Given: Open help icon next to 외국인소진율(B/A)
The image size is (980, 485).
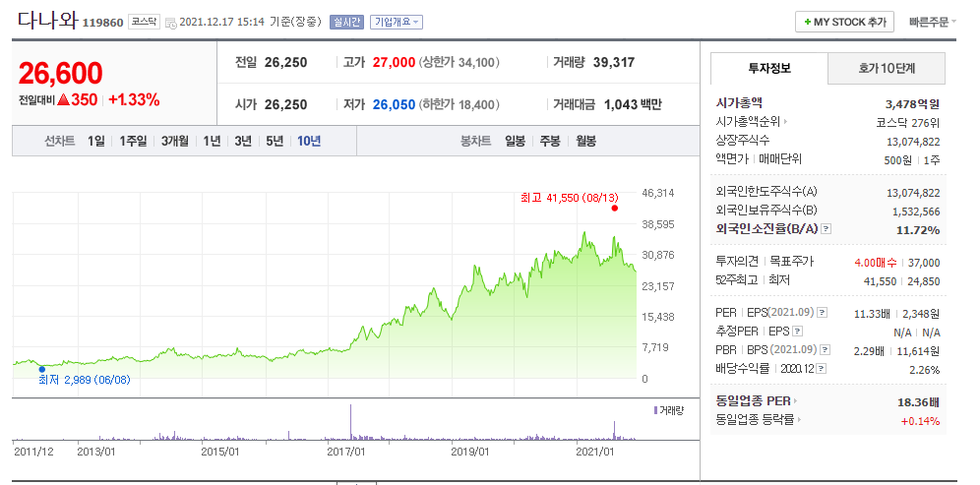Looking at the screenshot, I should (827, 229).
